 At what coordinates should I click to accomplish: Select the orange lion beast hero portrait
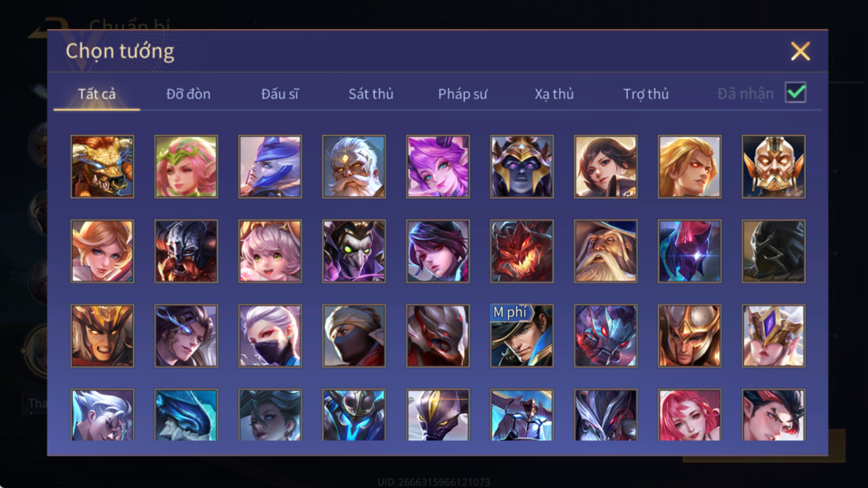click(102, 167)
